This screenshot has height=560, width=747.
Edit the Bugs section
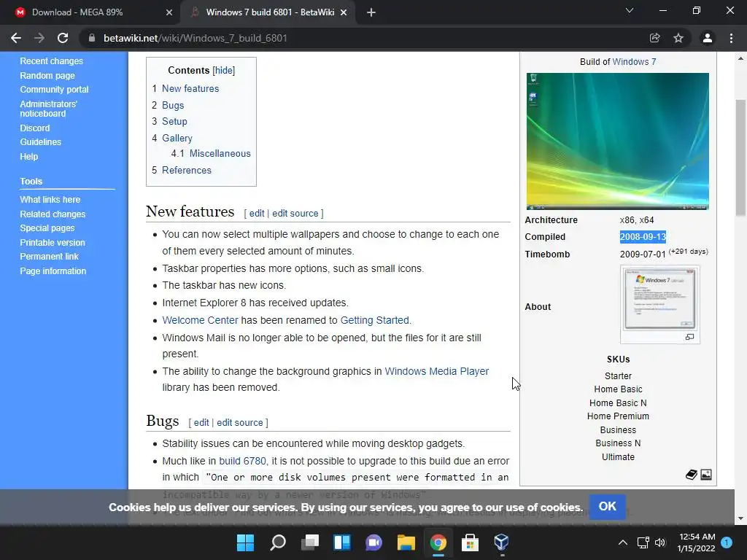tap(201, 422)
